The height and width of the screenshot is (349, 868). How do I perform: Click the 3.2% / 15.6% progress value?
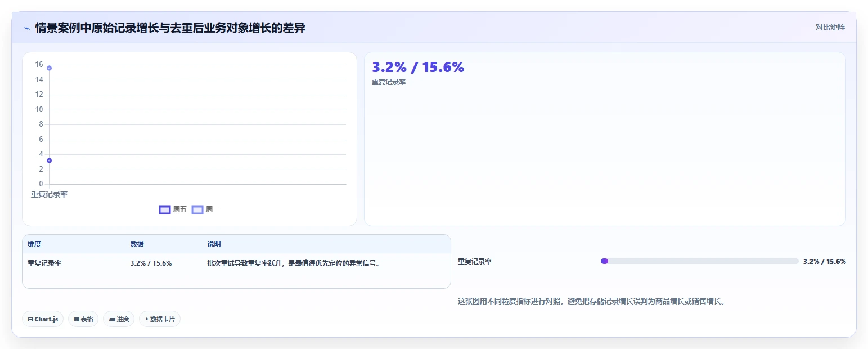point(824,262)
